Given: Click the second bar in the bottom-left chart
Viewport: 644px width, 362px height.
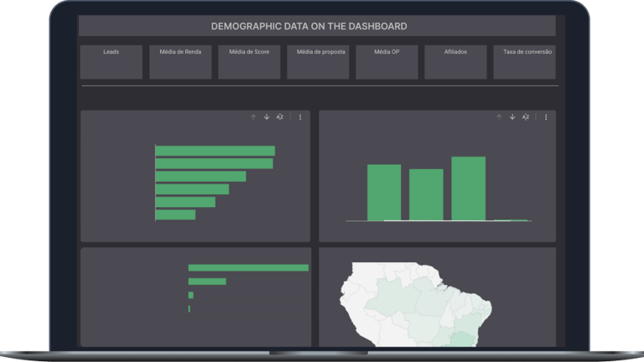Looking at the screenshot, I should (207, 282).
